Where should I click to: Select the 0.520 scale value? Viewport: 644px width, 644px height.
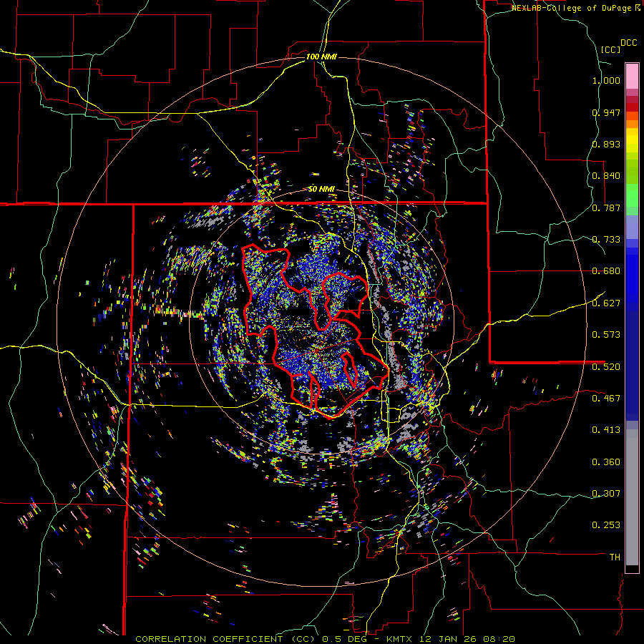606,366
